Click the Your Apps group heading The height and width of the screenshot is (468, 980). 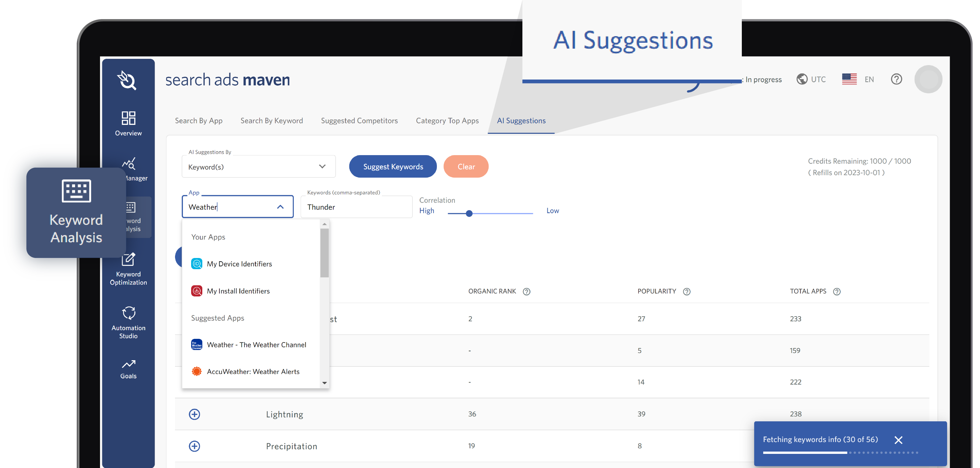pos(208,237)
